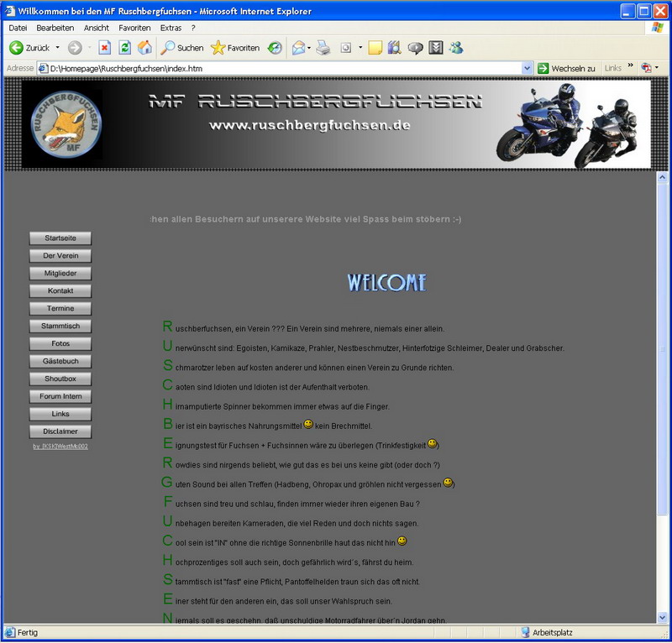Open the Suchen search panel
Image resolution: width=672 pixels, height=643 pixels.
coord(182,48)
